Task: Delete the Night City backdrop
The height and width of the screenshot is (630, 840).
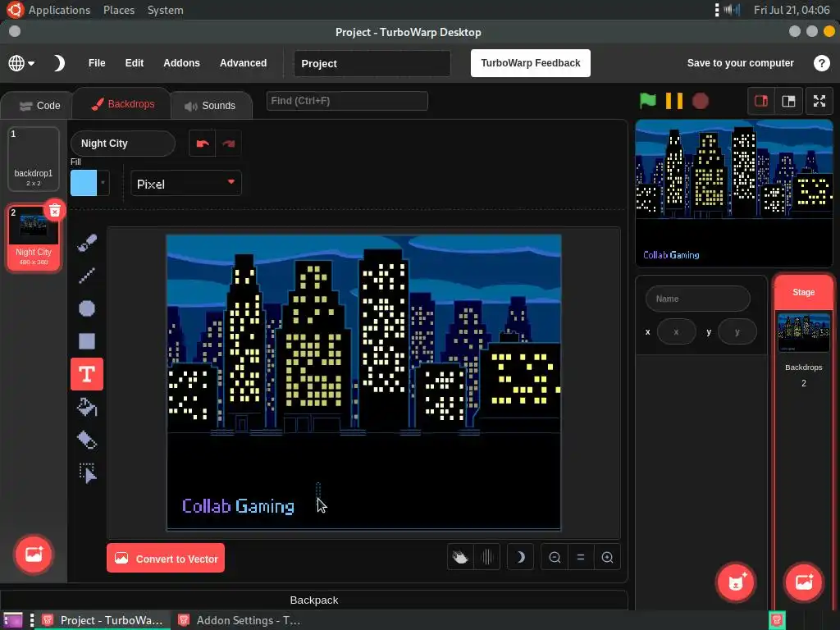Action: click(55, 211)
